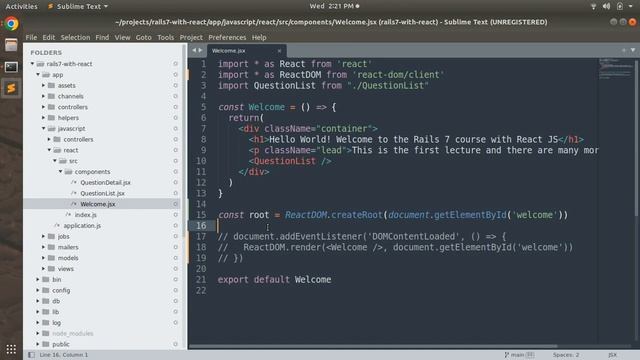Collapse the components folder
The height and width of the screenshot is (360, 640).
coord(60,171)
